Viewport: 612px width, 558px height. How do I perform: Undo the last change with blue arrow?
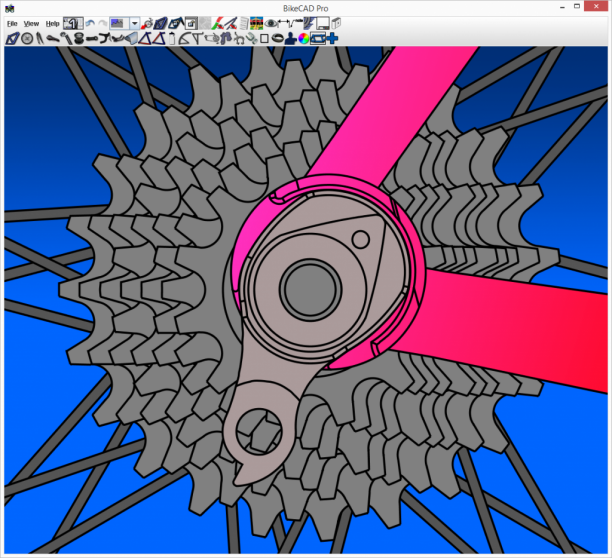(x=90, y=23)
